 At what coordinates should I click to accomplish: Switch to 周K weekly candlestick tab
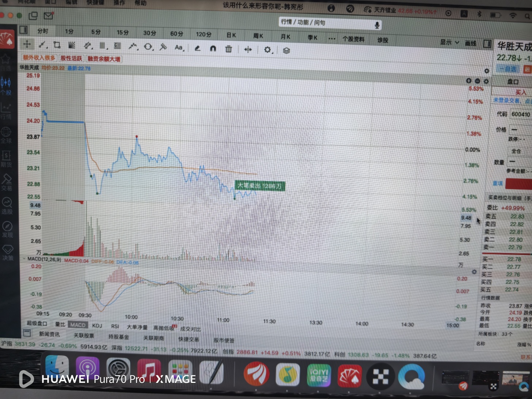point(258,36)
